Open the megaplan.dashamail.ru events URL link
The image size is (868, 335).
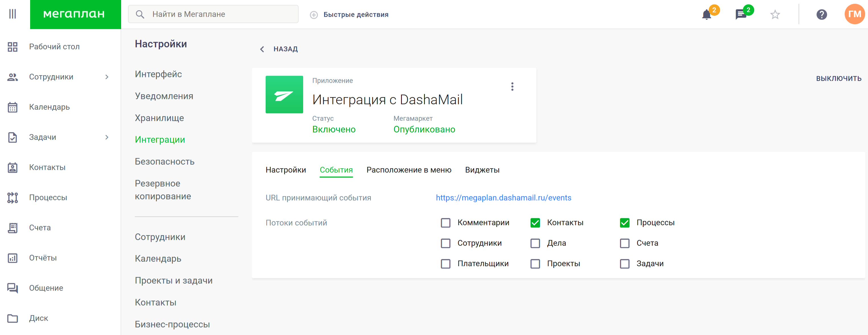[x=503, y=198]
